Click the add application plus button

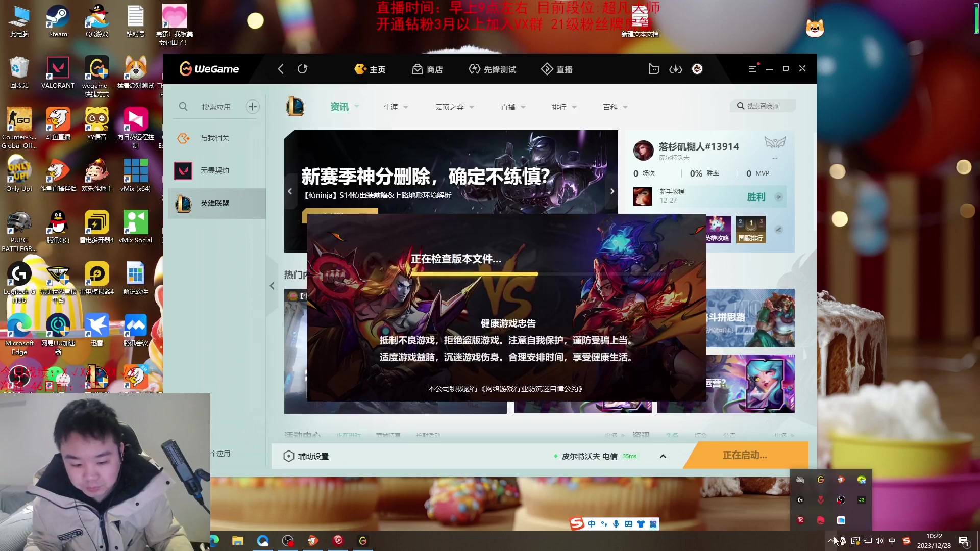point(252,107)
